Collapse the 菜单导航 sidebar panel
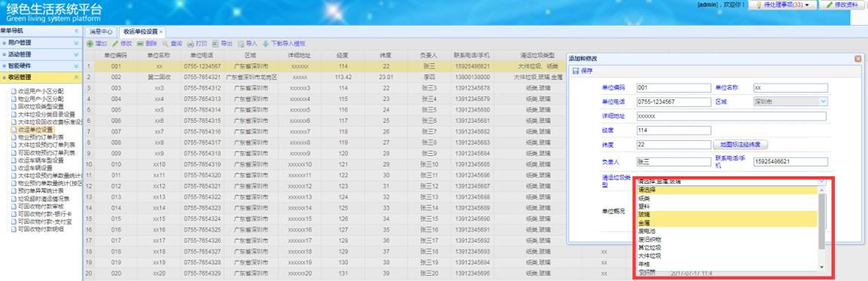 pyautogui.click(x=76, y=31)
